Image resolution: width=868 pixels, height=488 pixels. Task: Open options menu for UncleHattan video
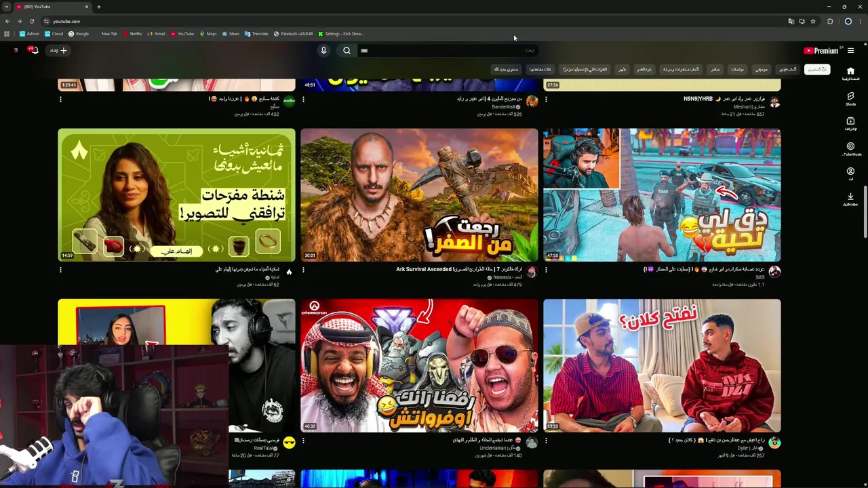coord(303,441)
